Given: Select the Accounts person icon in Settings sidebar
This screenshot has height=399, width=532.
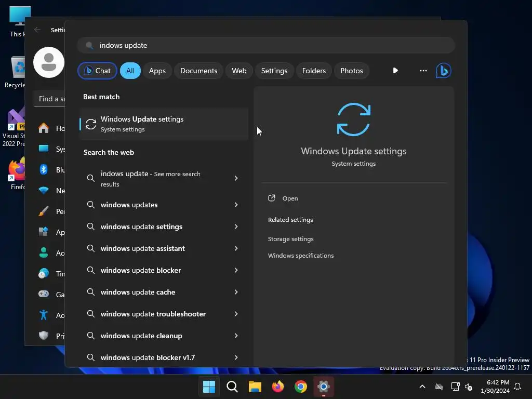Looking at the screenshot, I should pyautogui.click(x=44, y=253).
